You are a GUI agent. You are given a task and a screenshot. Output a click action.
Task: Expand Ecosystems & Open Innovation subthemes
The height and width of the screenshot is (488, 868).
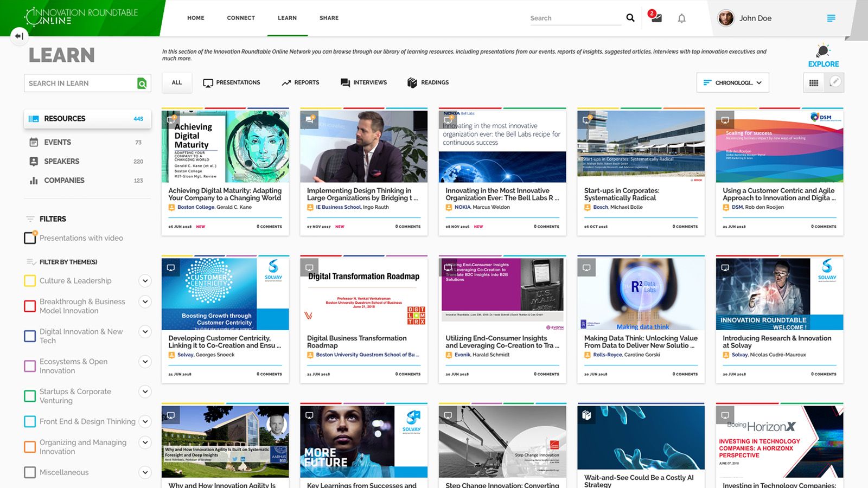(145, 362)
